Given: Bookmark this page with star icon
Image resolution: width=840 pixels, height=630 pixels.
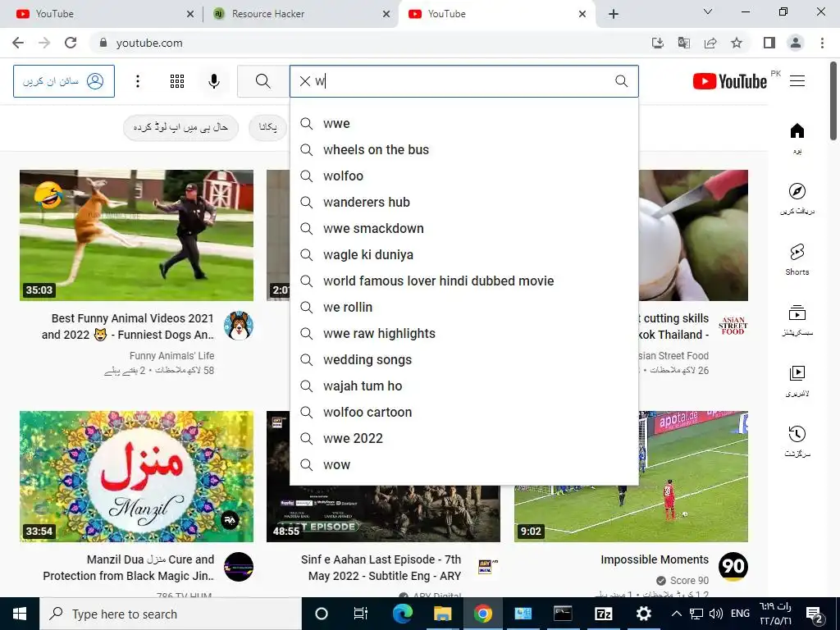Looking at the screenshot, I should point(737,43).
